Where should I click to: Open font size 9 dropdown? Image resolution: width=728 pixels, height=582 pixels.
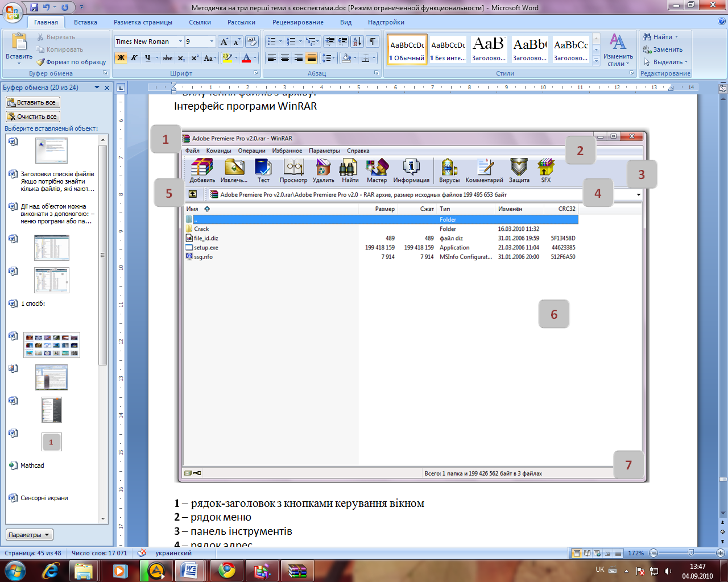click(x=212, y=41)
